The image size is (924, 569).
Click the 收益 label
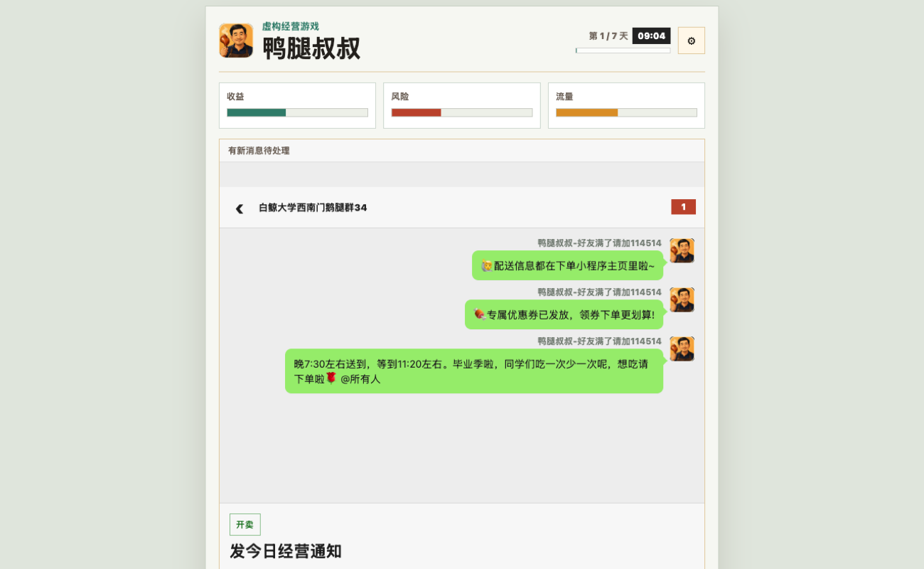click(235, 96)
